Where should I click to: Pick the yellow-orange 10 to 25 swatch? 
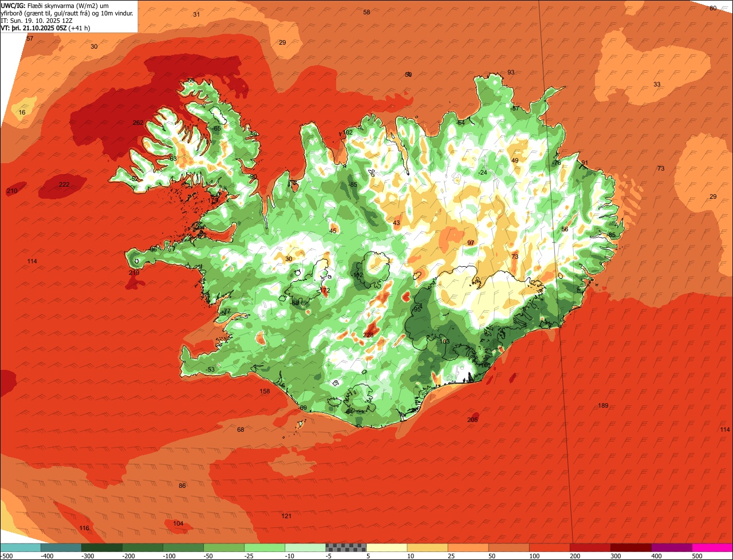(x=427, y=547)
